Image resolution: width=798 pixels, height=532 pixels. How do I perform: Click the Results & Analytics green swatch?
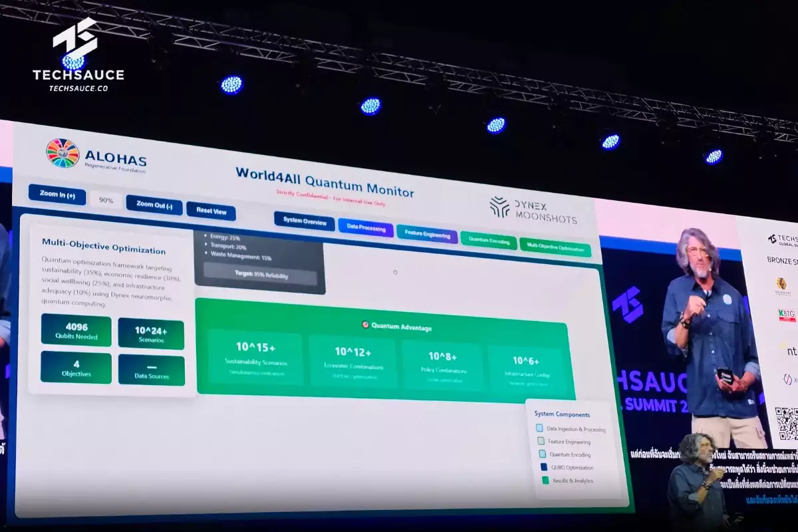coord(545,479)
